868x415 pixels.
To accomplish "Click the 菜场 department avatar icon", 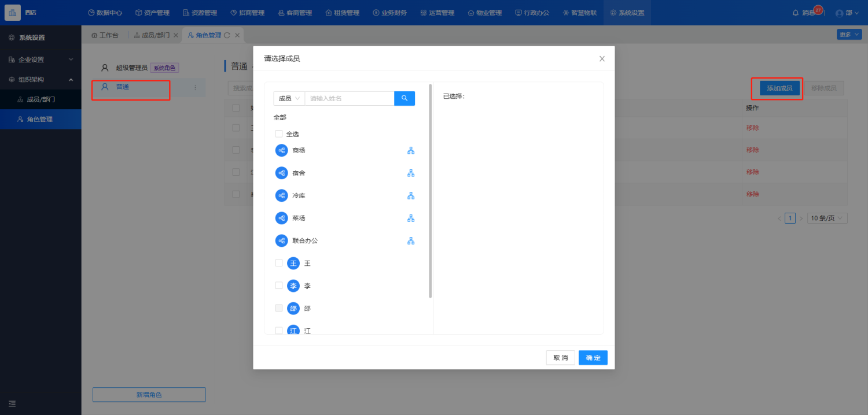I will click(x=281, y=218).
